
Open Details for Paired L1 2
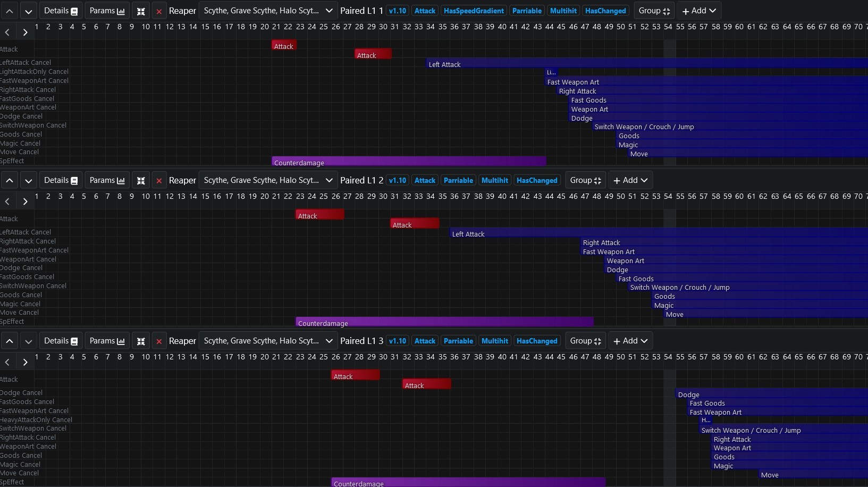click(x=61, y=180)
